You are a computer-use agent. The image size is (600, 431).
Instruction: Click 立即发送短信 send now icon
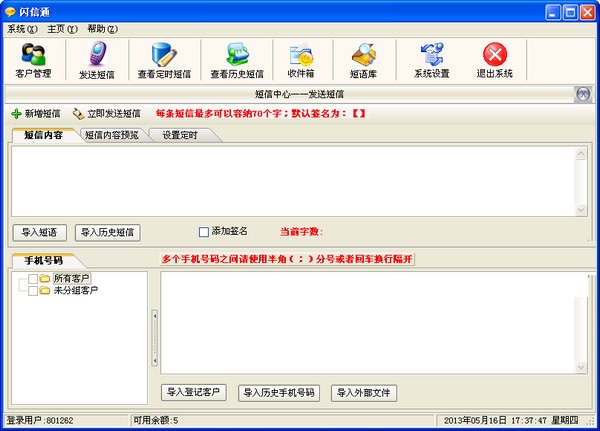pos(78,114)
